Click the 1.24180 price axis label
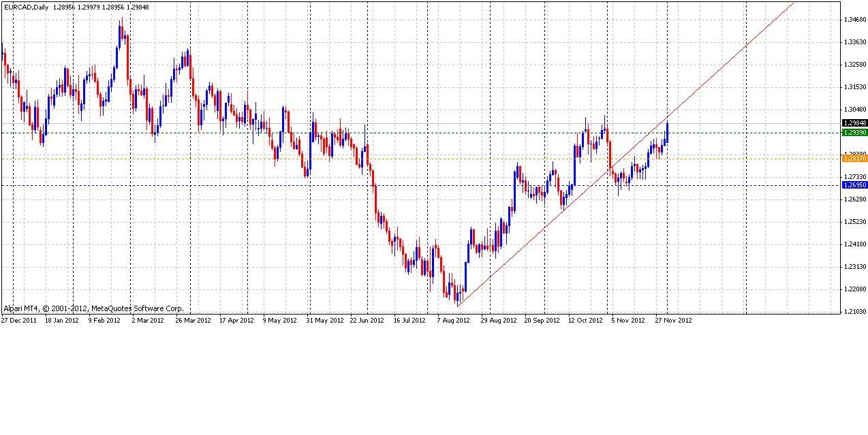Viewport: 868px width, 435px height. [x=854, y=244]
